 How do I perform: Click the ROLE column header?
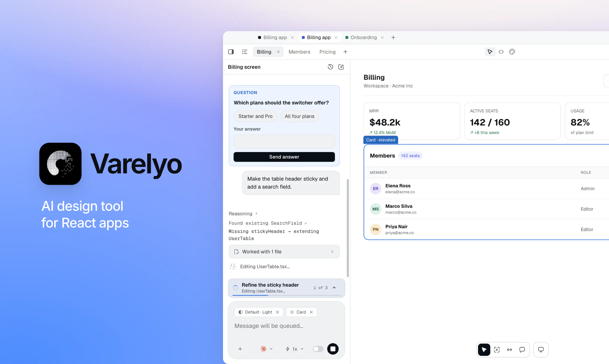click(x=586, y=173)
